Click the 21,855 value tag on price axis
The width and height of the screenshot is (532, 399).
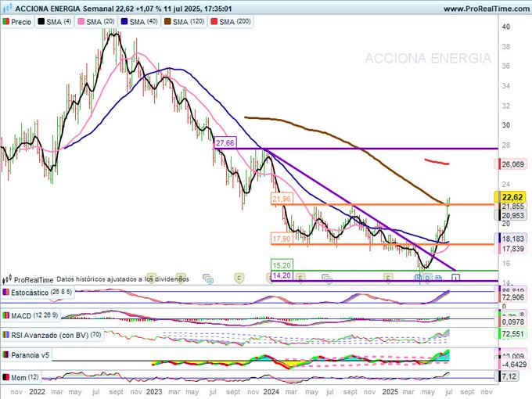coord(512,207)
